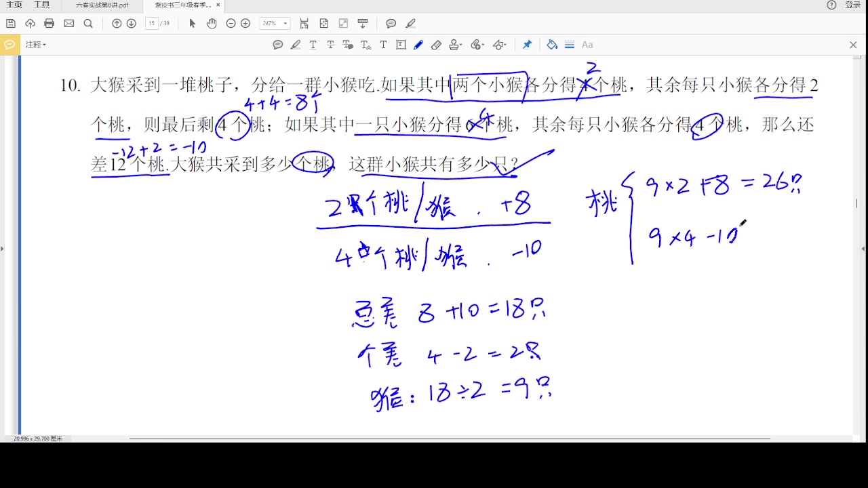Print the document with printer icon
Image resolution: width=868 pixels, height=488 pixels.
point(49,24)
